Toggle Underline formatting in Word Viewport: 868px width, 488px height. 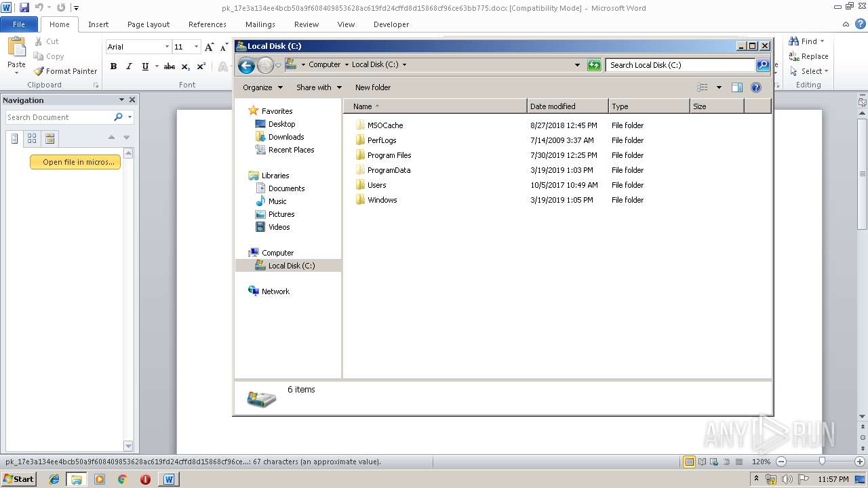144,66
